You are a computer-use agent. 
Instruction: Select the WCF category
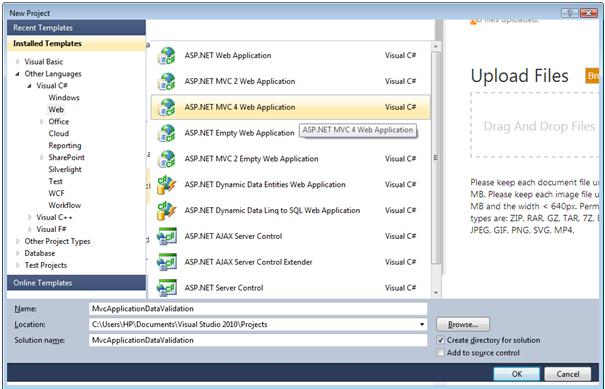tap(56, 193)
